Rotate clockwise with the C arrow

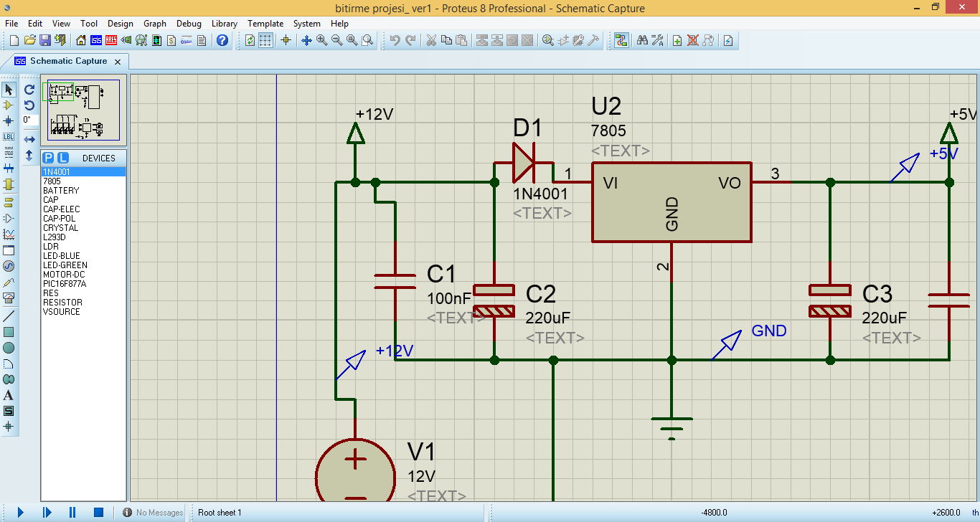click(x=29, y=90)
